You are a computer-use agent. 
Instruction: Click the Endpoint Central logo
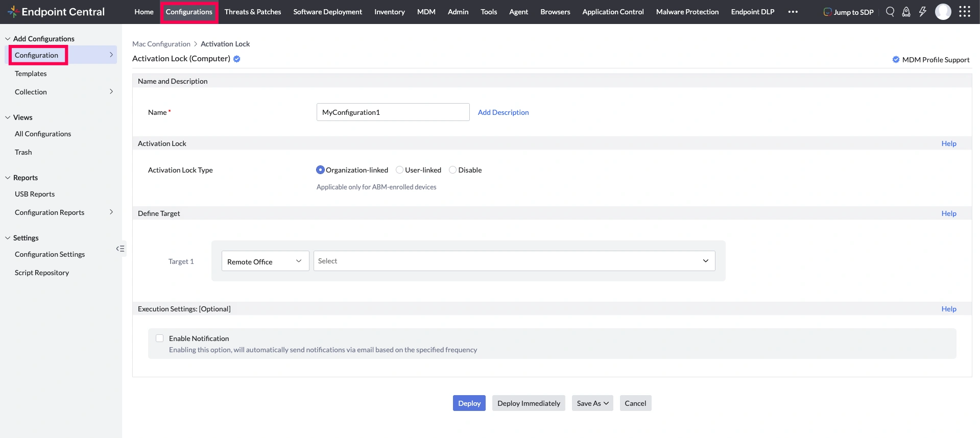point(56,12)
